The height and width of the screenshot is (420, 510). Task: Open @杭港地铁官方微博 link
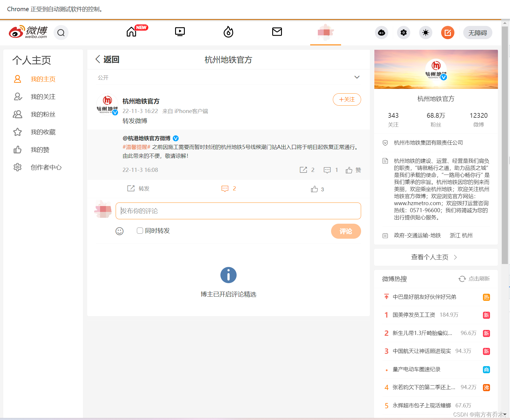point(147,138)
